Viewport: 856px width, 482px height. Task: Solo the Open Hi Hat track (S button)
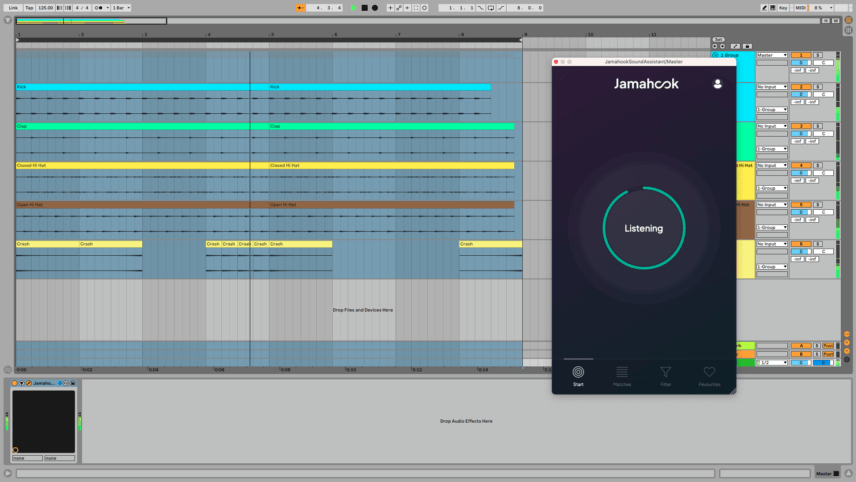point(818,205)
